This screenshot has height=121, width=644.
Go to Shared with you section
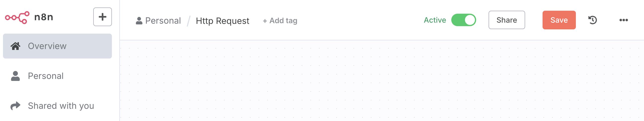click(61, 106)
